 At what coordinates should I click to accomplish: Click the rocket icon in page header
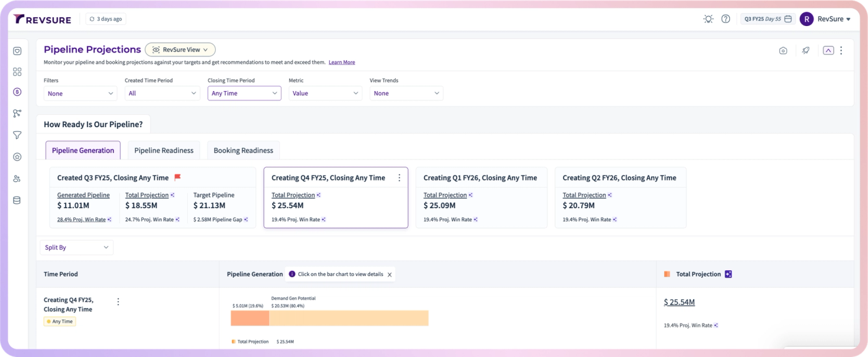tap(806, 51)
